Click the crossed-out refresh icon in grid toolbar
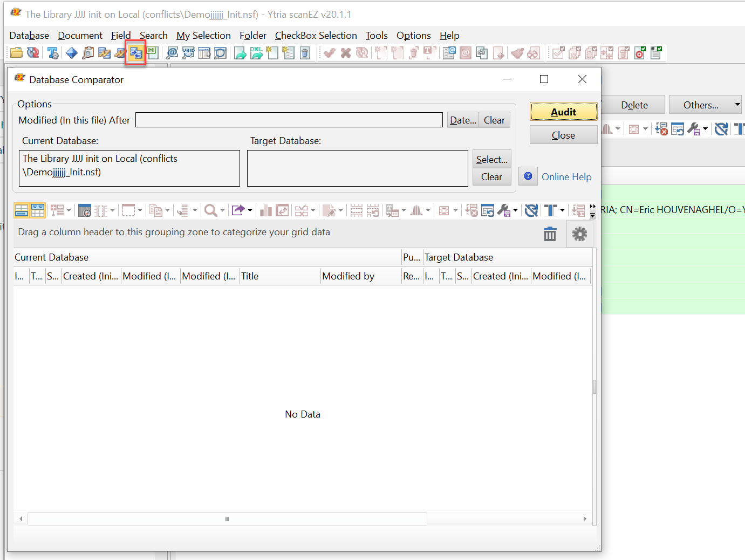The image size is (745, 560). point(531,210)
